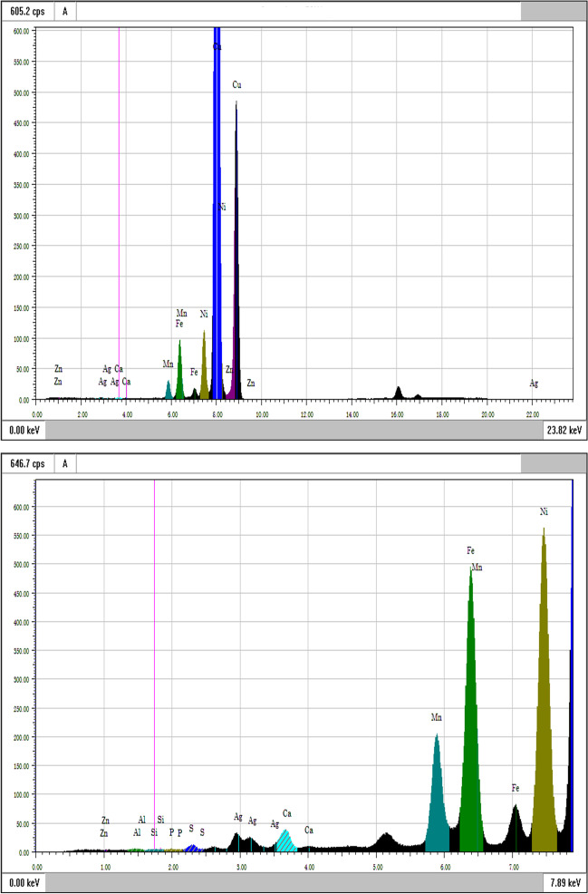Image resolution: width=588 pixels, height=894 pixels.
Task: Select the magenta cursor line in the 646.7 cps spectrum
Action: [x=154, y=665]
